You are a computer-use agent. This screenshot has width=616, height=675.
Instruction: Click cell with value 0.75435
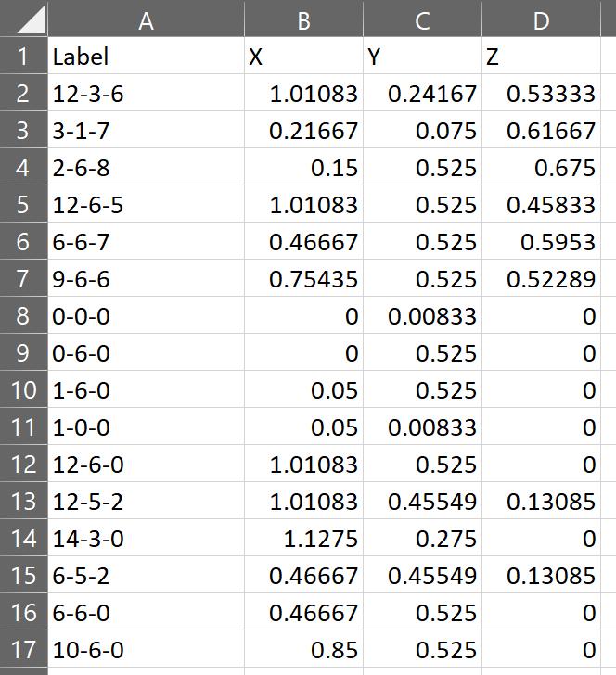pos(303,278)
